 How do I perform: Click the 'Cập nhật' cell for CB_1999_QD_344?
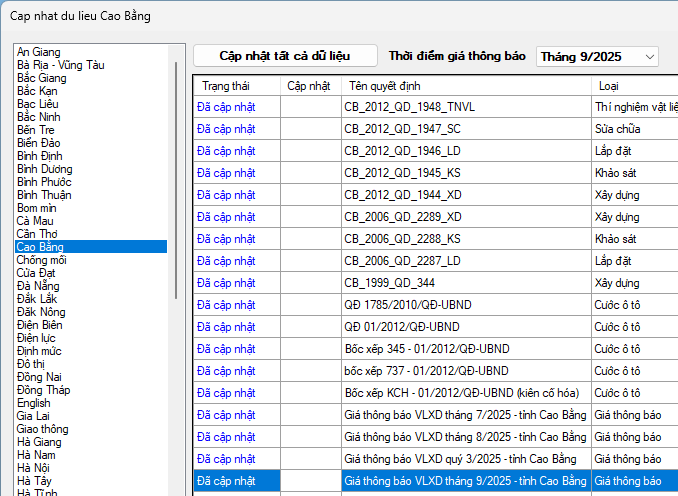[311, 283]
